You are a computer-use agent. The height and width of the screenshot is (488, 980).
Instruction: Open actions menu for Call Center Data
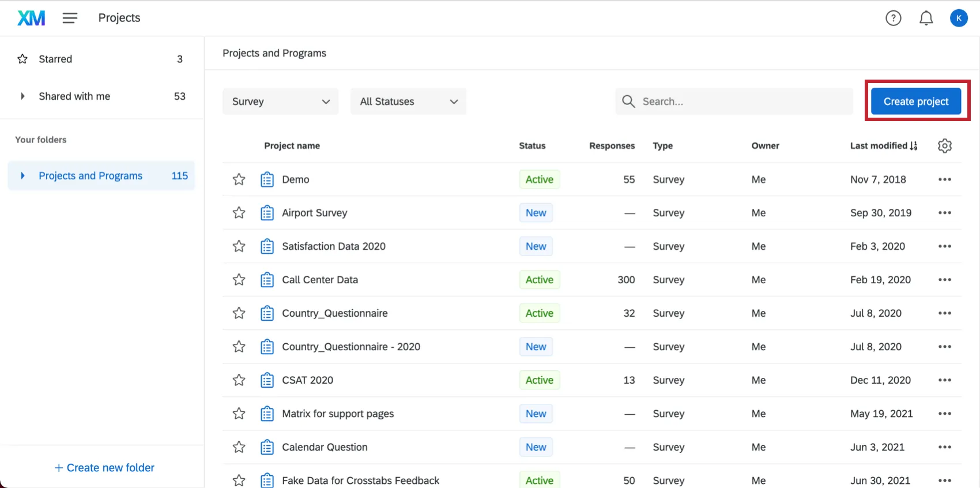[944, 280]
